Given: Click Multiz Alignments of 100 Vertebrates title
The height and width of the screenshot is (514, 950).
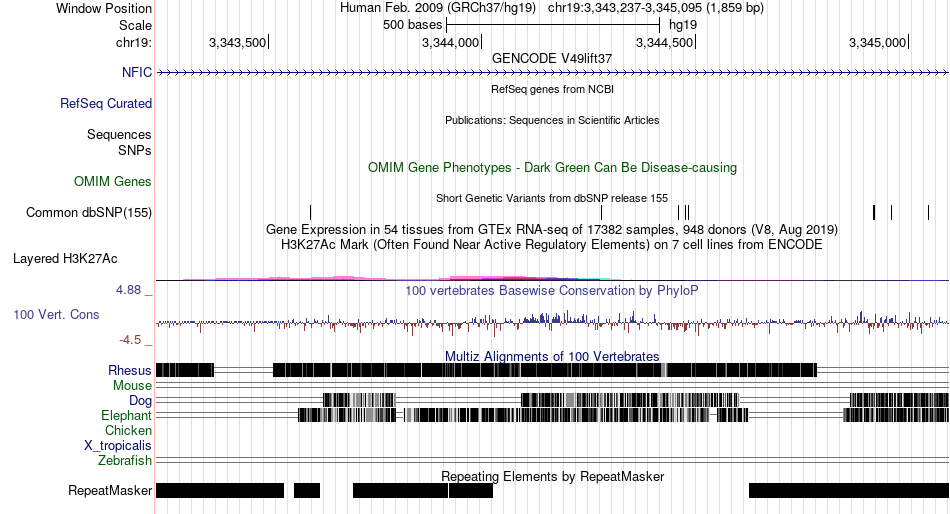Looking at the screenshot, I should pos(552,356).
